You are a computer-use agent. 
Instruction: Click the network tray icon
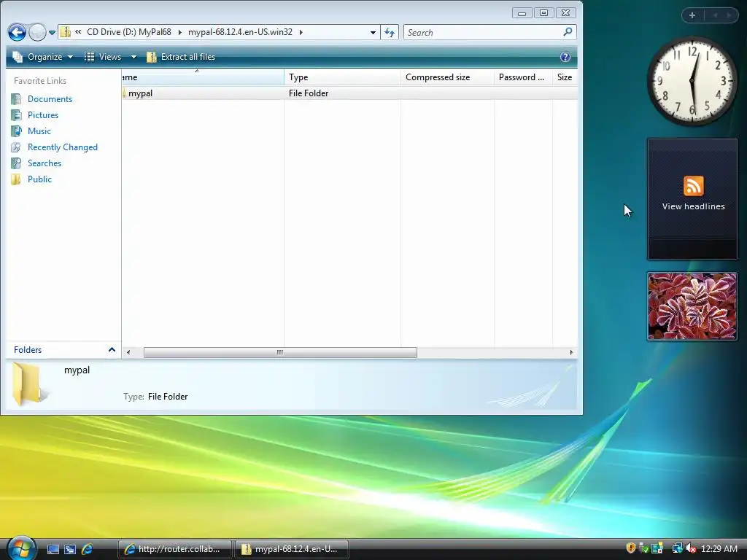[x=677, y=548]
